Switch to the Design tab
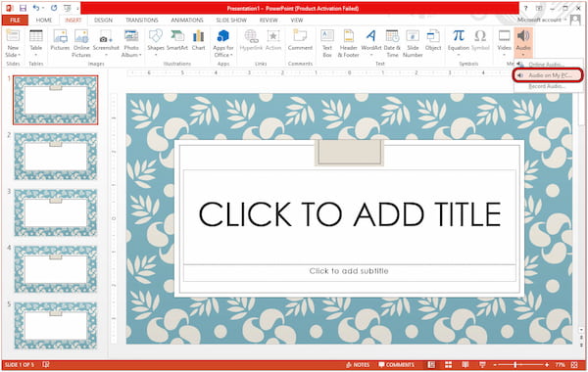 103,21
